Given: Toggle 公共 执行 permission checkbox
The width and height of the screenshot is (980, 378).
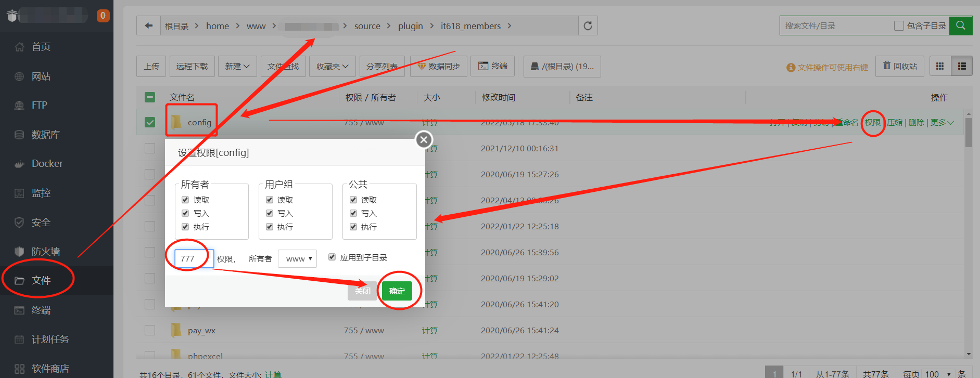Looking at the screenshot, I should [x=353, y=227].
